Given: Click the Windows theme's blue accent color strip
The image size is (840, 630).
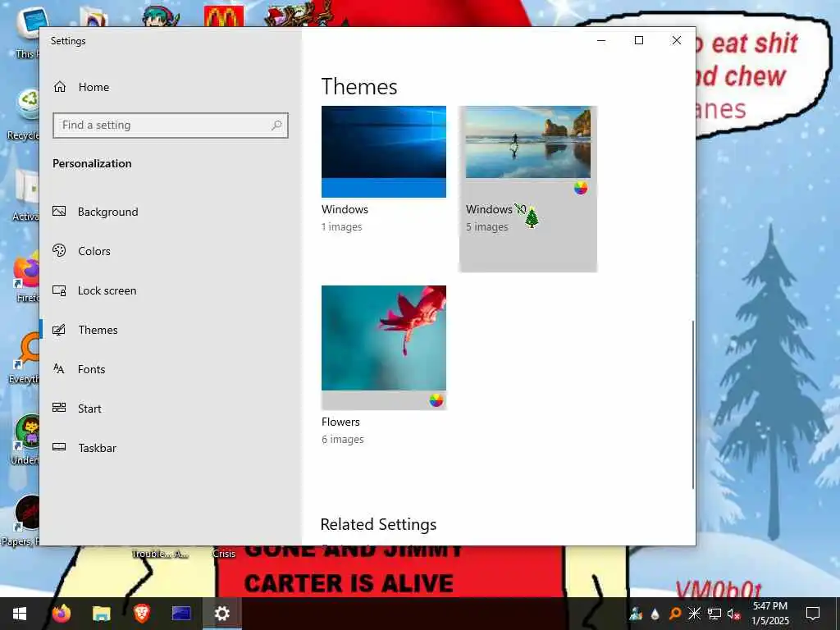Looking at the screenshot, I should tap(384, 188).
